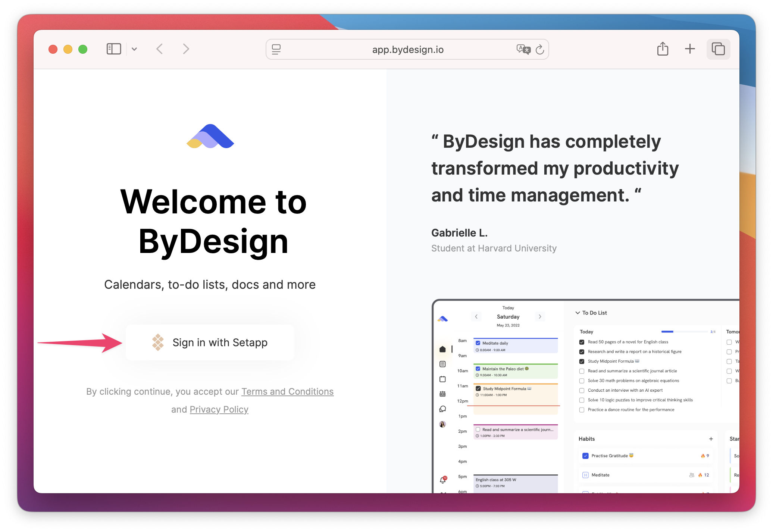Uncheck Study Midpoint Formula calendar event
Viewport: 773px width, 532px height.
478,388
